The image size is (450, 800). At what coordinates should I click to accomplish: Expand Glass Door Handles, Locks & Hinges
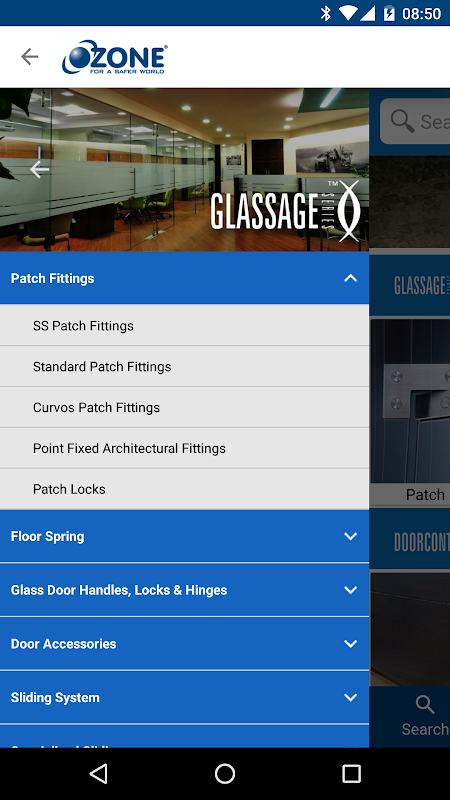coord(184,590)
